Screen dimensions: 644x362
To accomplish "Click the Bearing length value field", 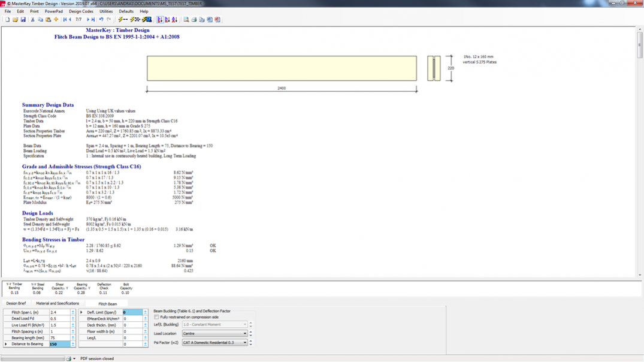I will point(60,338).
